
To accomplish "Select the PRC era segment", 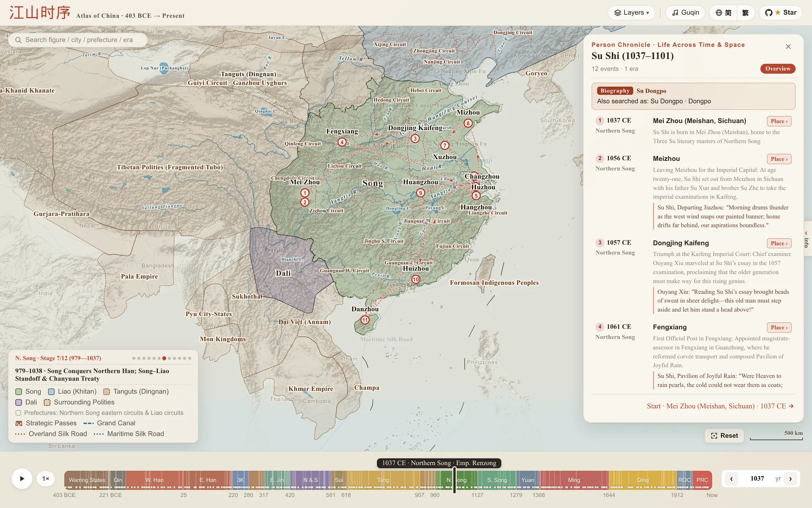I will (x=702, y=480).
